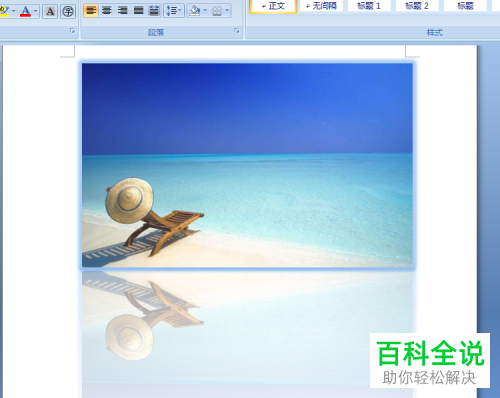Apply the 标题 2 style

click(x=417, y=6)
